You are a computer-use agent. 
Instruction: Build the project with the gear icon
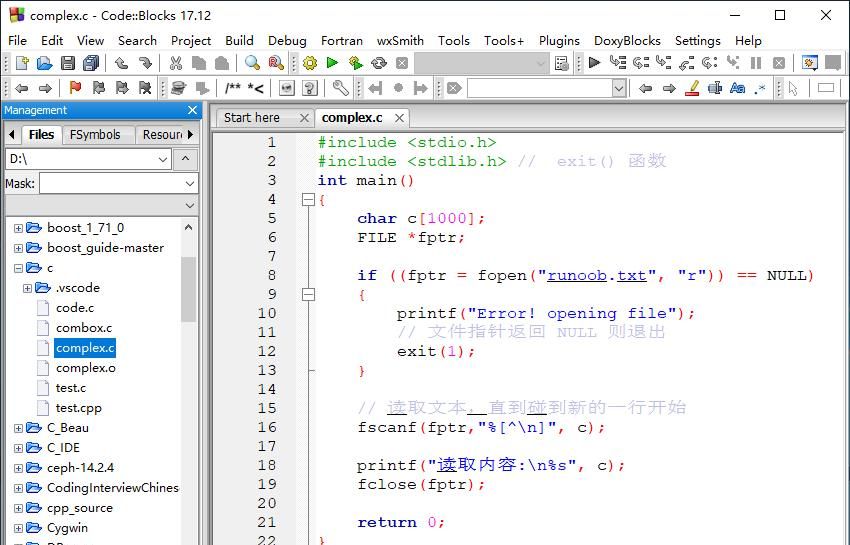tap(310, 63)
